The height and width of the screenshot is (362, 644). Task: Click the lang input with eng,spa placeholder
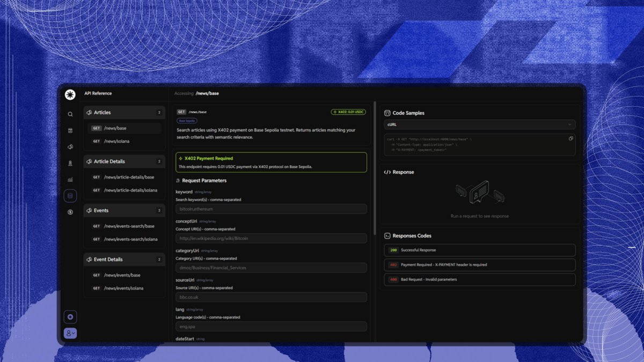coord(271,326)
